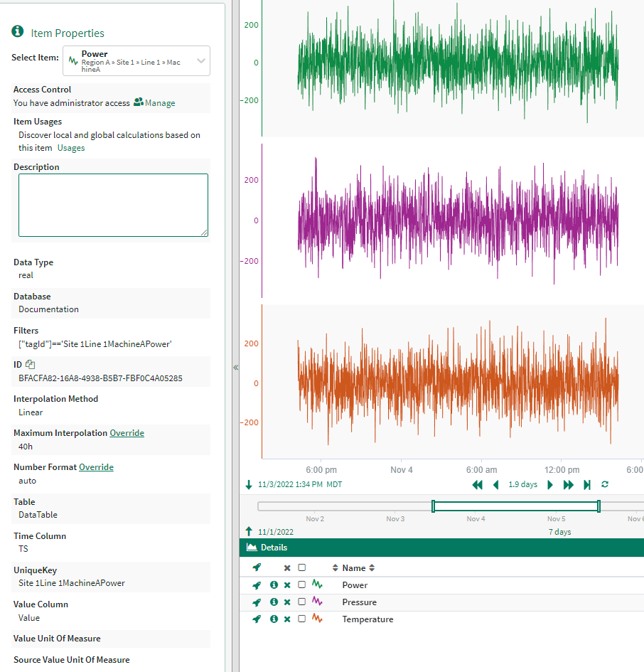Click the rocket icon in the Power row

click(x=257, y=585)
